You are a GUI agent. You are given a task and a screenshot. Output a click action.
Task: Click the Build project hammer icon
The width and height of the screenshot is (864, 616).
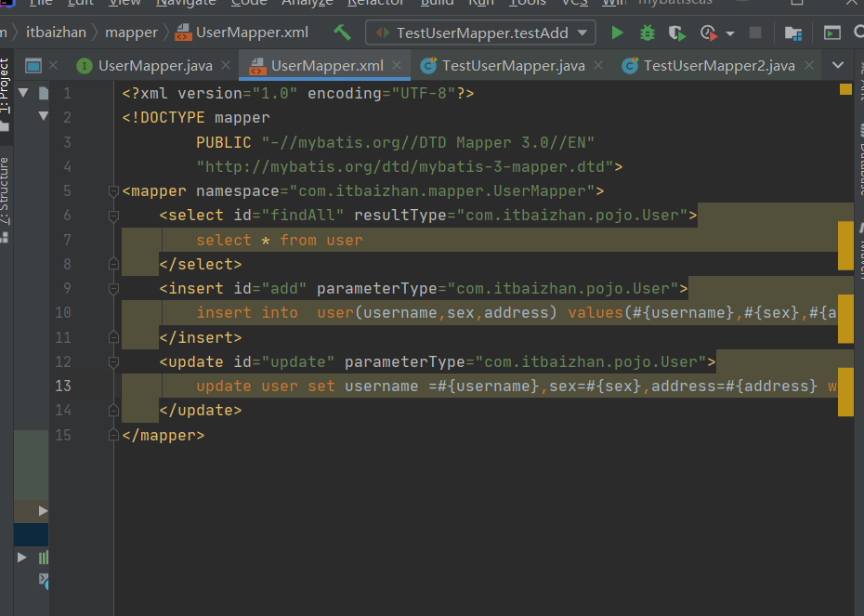[342, 33]
